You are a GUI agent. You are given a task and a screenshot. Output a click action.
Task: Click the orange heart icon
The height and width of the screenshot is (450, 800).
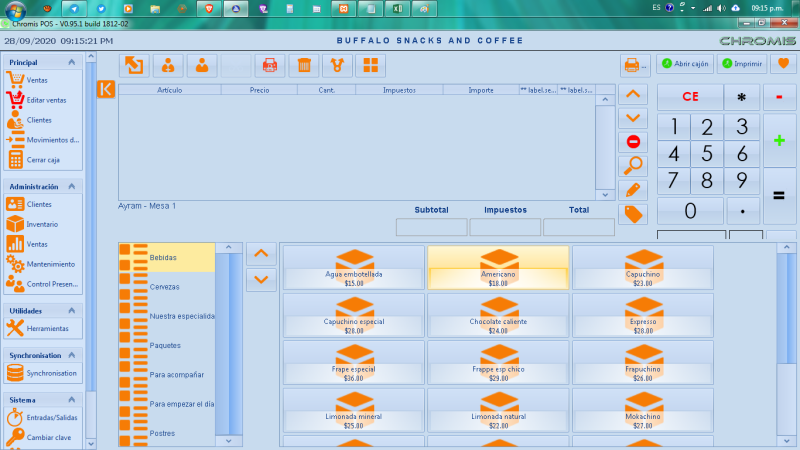click(784, 64)
